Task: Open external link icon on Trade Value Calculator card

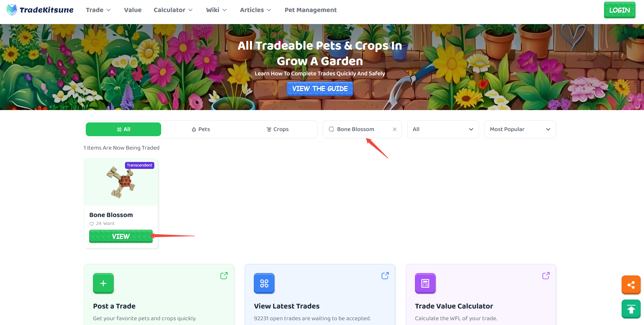Action: point(546,276)
